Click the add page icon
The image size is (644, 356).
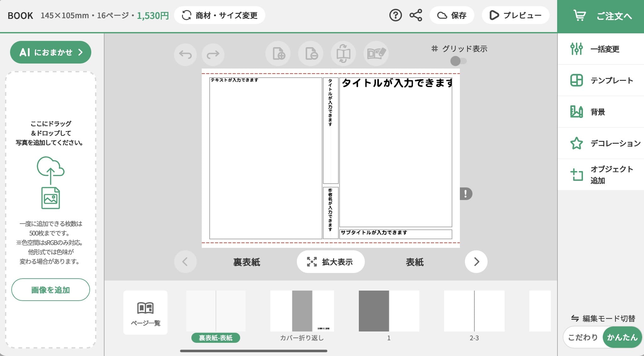(278, 54)
